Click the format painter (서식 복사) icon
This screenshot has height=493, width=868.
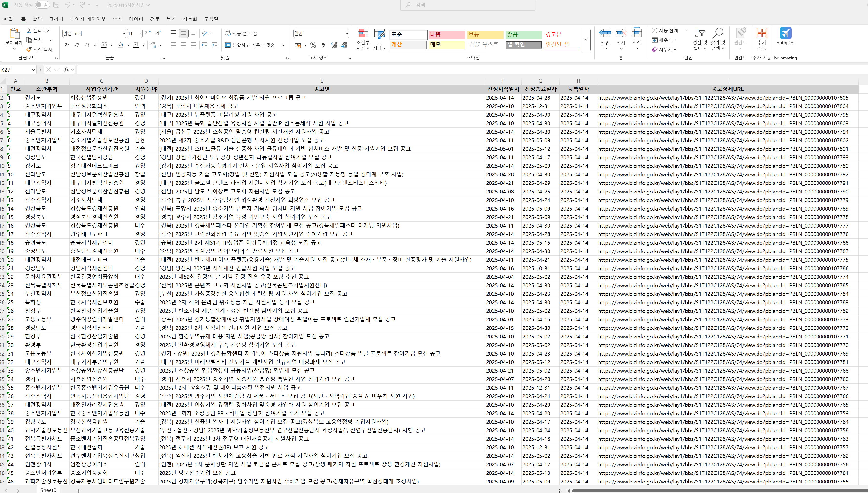coord(29,49)
